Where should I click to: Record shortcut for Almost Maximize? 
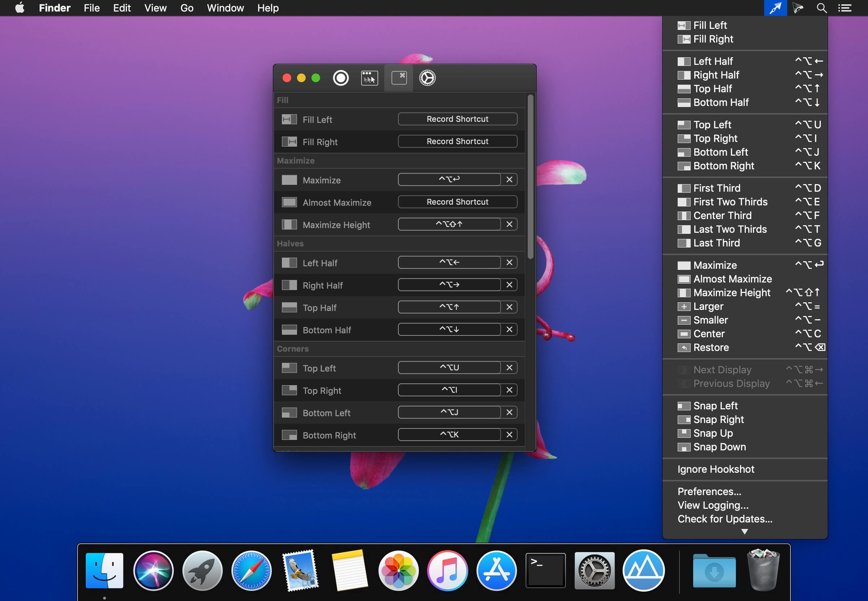click(457, 202)
